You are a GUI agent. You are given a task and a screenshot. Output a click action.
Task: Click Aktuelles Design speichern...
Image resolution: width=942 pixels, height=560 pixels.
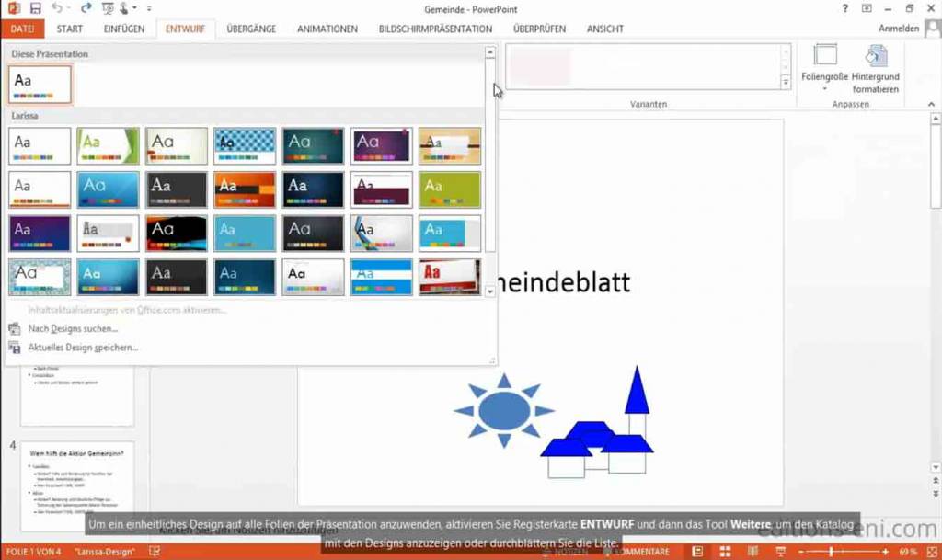click(83, 348)
